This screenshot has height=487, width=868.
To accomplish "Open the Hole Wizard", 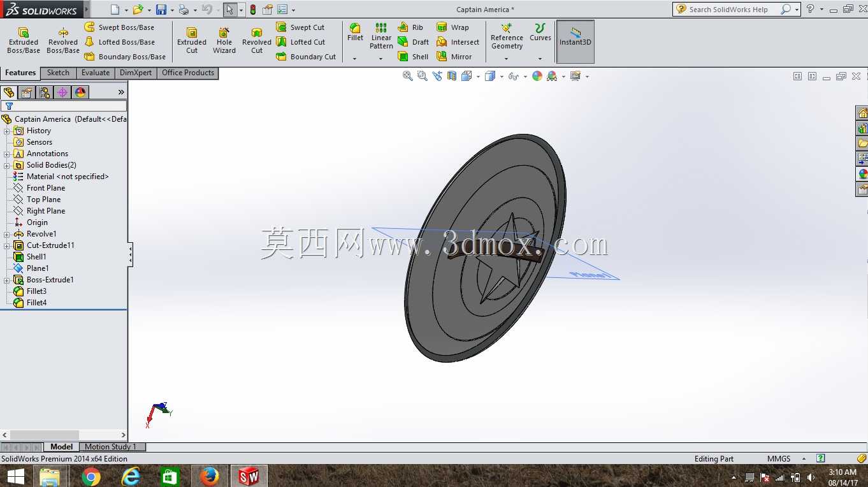I will 224,41.
